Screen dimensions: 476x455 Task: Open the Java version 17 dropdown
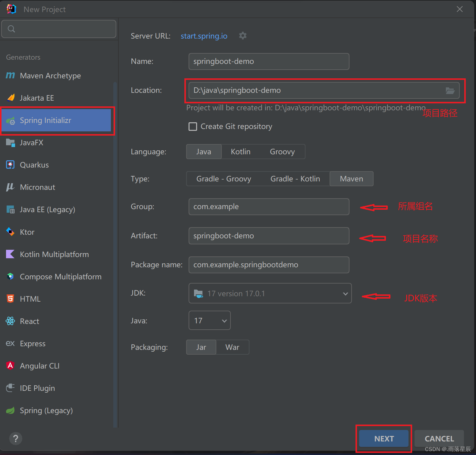[210, 320]
